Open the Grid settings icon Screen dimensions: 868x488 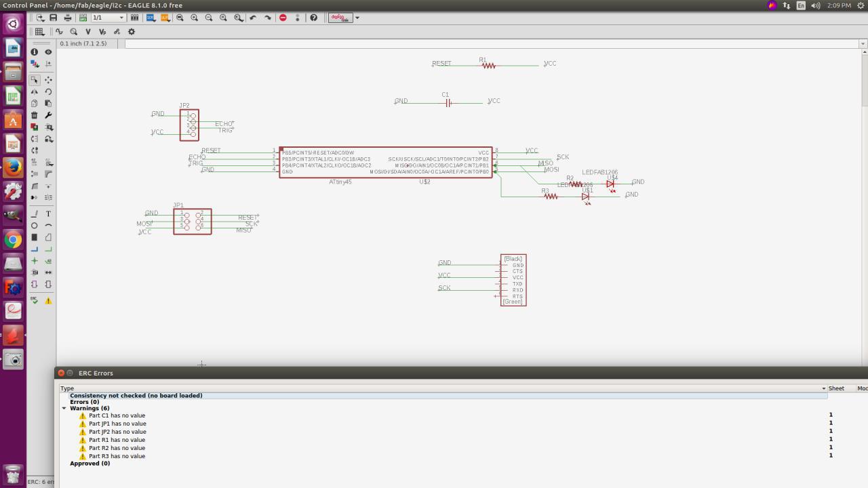point(40,31)
